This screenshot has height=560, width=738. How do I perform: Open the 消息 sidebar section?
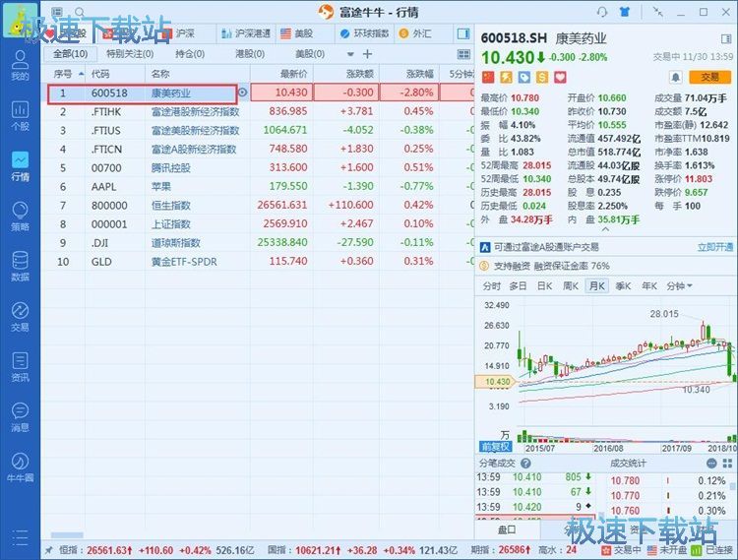tap(20, 418)
